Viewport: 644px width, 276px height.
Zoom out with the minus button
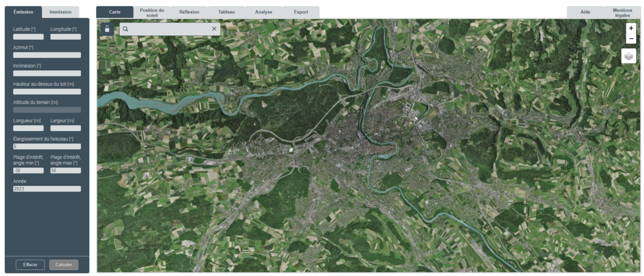[631, 39]
